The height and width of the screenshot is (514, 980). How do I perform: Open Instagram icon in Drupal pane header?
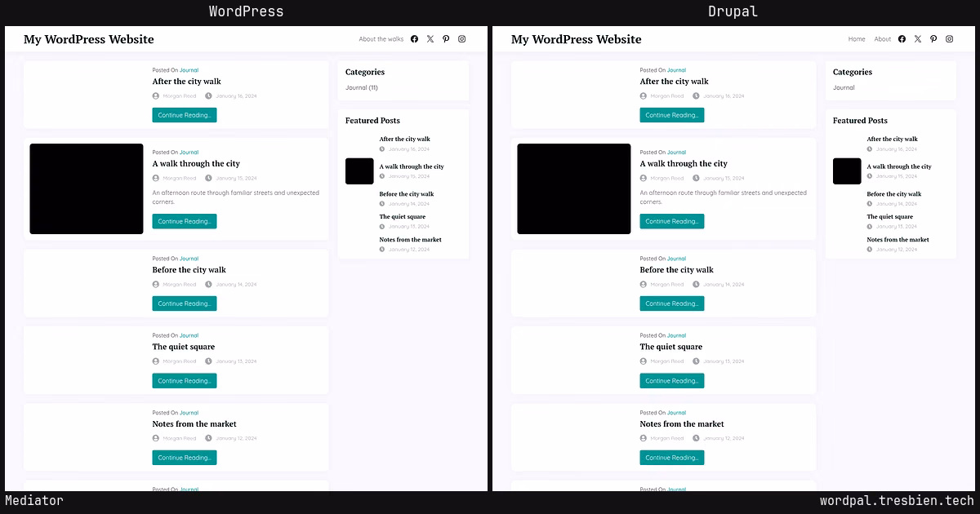949,39
